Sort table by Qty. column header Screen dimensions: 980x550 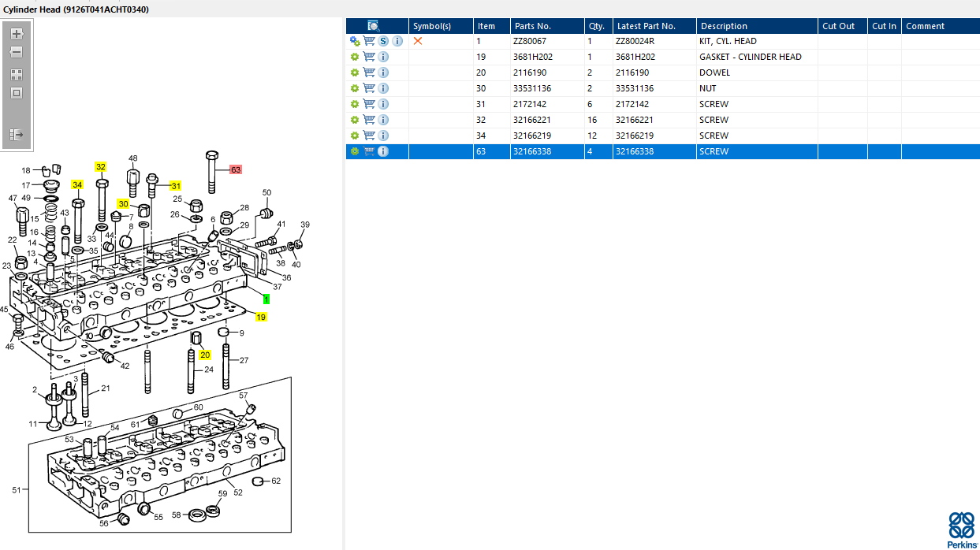(598, 26)
